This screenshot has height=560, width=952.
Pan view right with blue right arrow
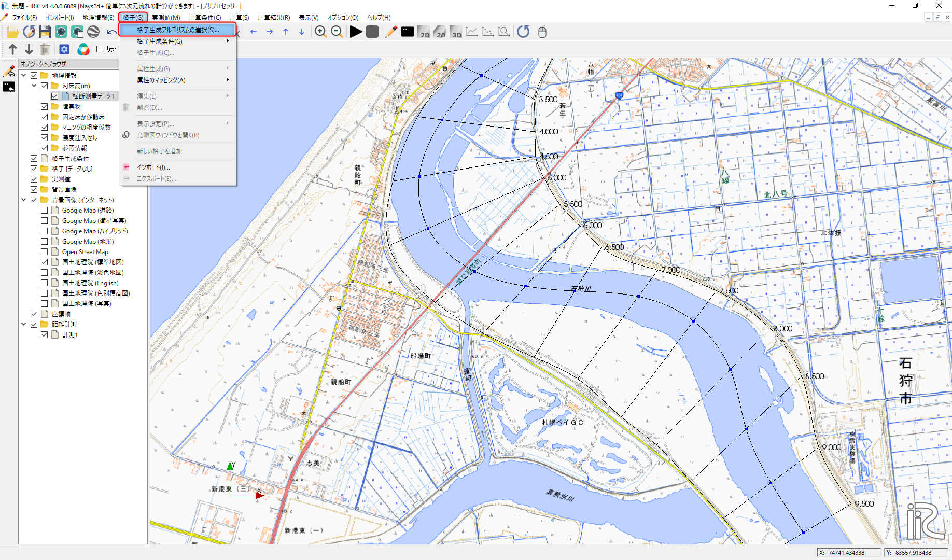[270, 32]
